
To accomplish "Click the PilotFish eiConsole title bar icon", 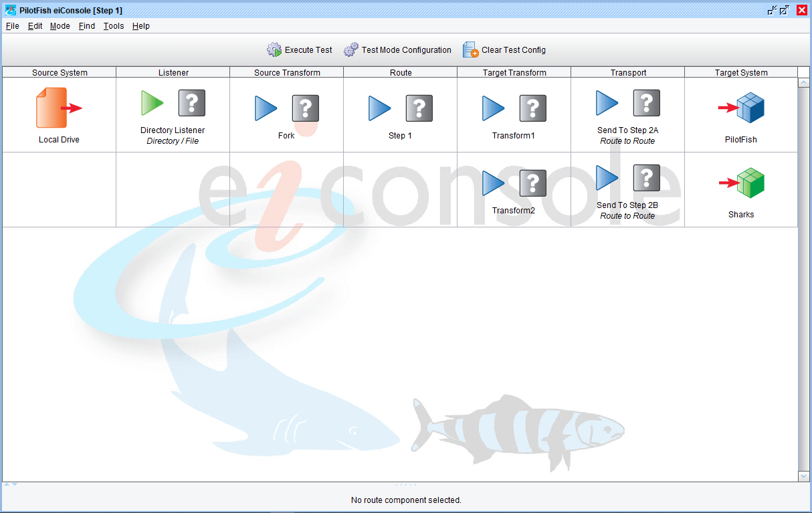I will 11,10.
